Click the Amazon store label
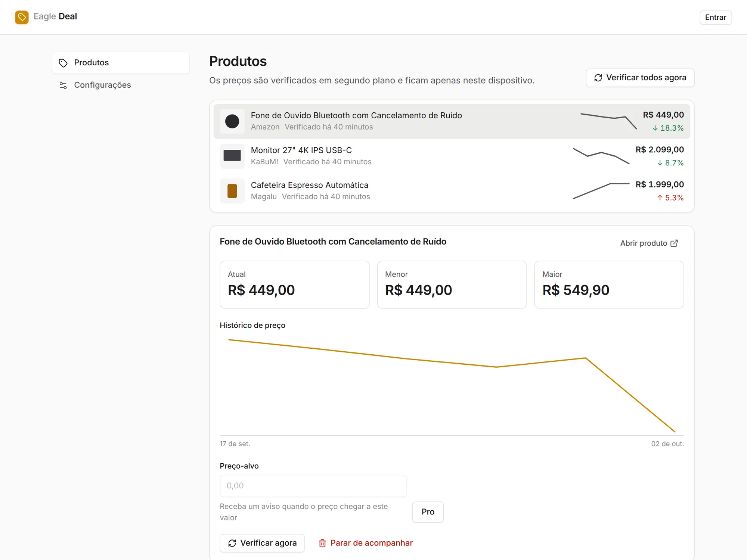Image resolution: width=747 pixels, height=560 pixels. [265, 127]
